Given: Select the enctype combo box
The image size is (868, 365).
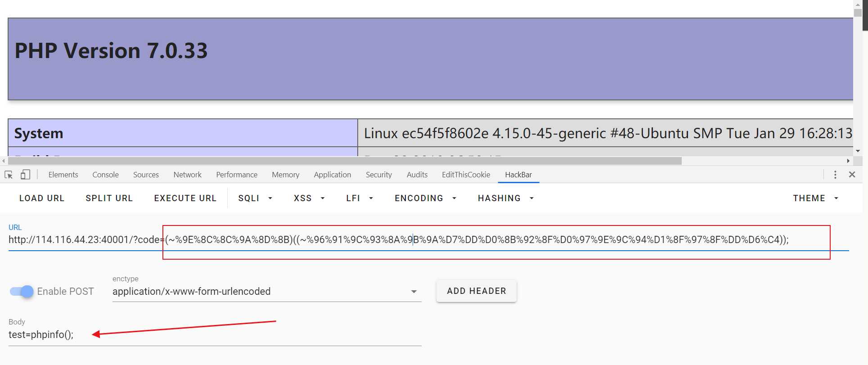Looking at the screenshot, I should pyautogui.click(x=266, y=292).
